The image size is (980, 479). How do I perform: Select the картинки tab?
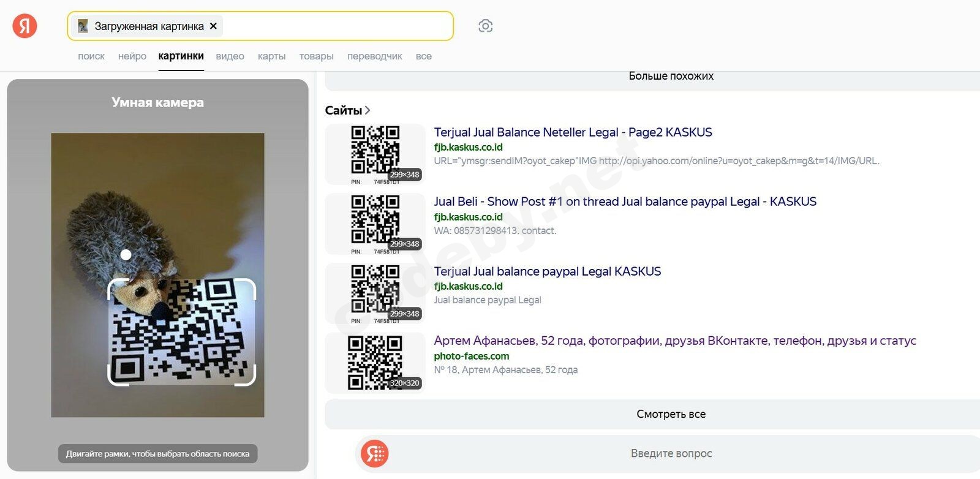(181, 56)
